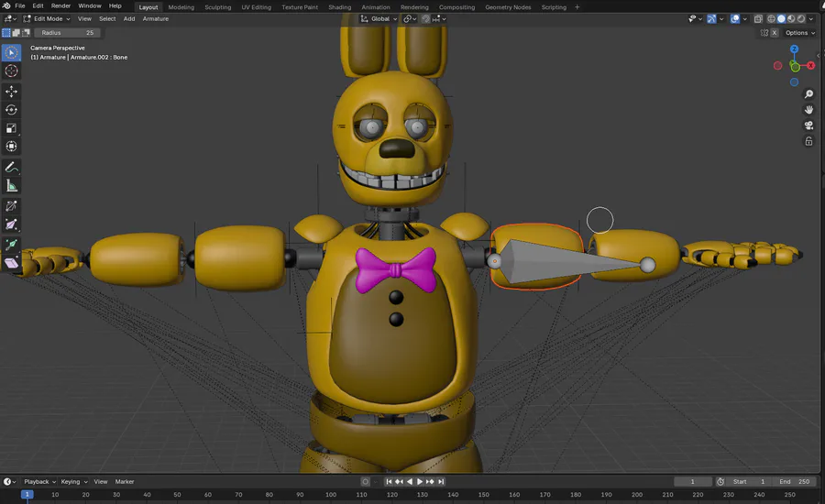825x504 pixels.
Task: Open the Playback dropdown
Action: click(39, 481)
